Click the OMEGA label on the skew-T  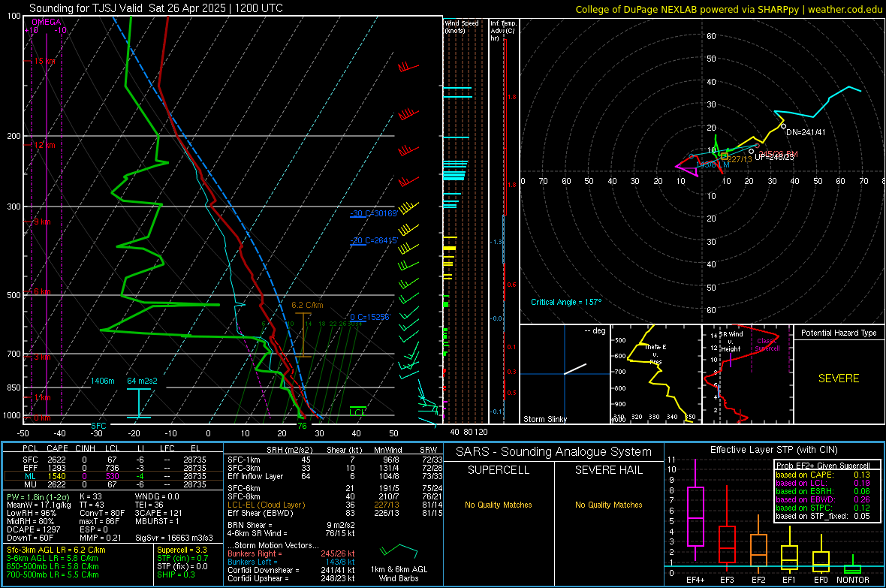(47, 22)
